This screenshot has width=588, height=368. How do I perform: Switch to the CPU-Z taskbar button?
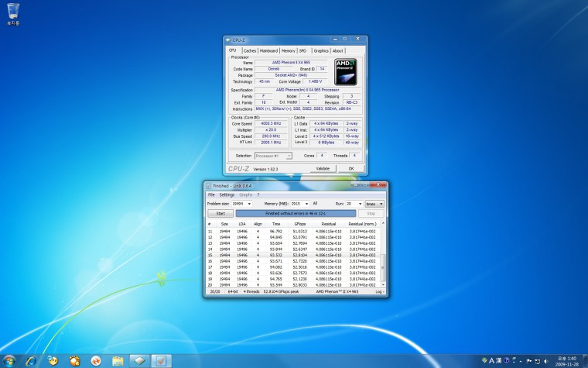pos(139,361)
